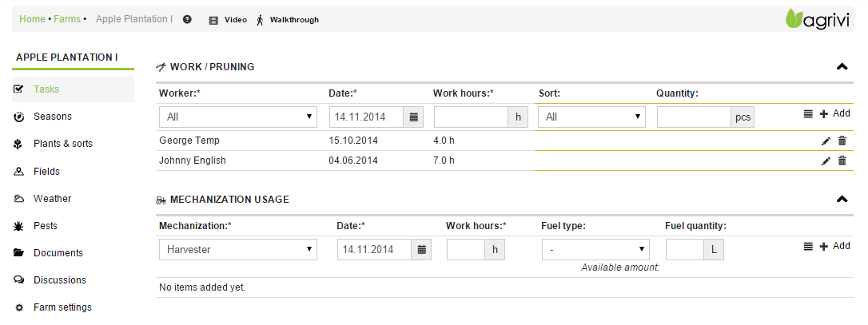Image resolution: width=868 pixels, height=325 pixels.
Task: Delete George Temp's work entry
Action: [842, 141]
